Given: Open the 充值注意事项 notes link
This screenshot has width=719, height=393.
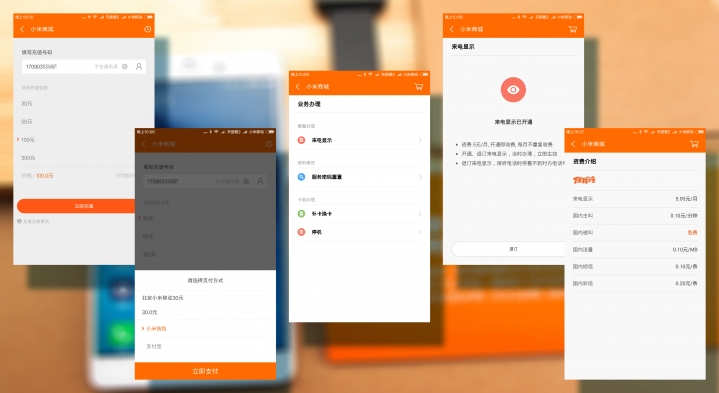Looking at the screenshot, I should click(36, 221).
